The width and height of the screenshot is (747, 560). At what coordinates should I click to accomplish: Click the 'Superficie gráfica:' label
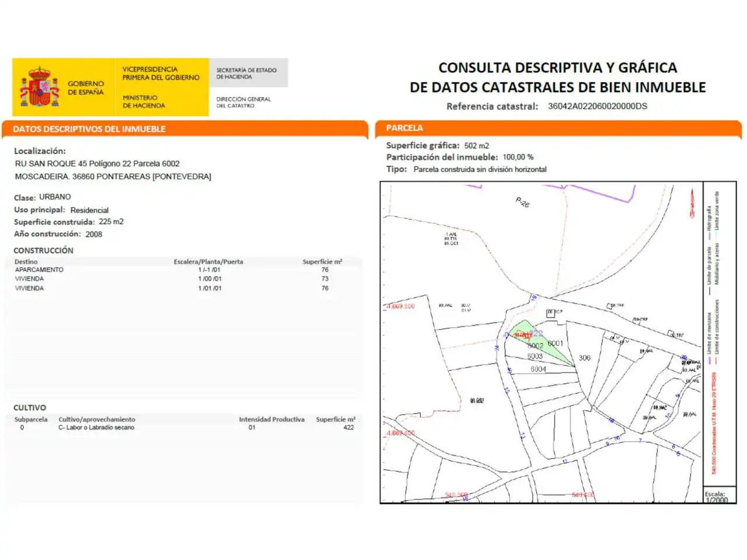point(423,145)
